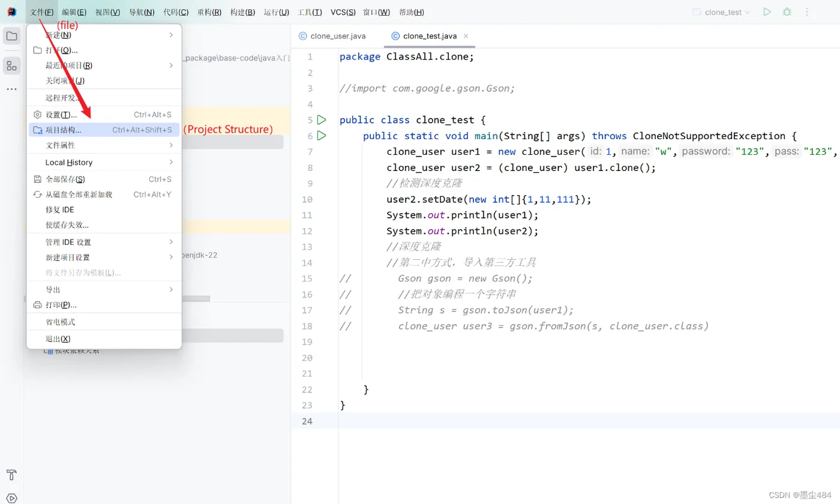This screenshot has width=840, height=504.
Task: Click the 'Gson gson = new Gson();' commented line
Action: (x=465, y=278)
